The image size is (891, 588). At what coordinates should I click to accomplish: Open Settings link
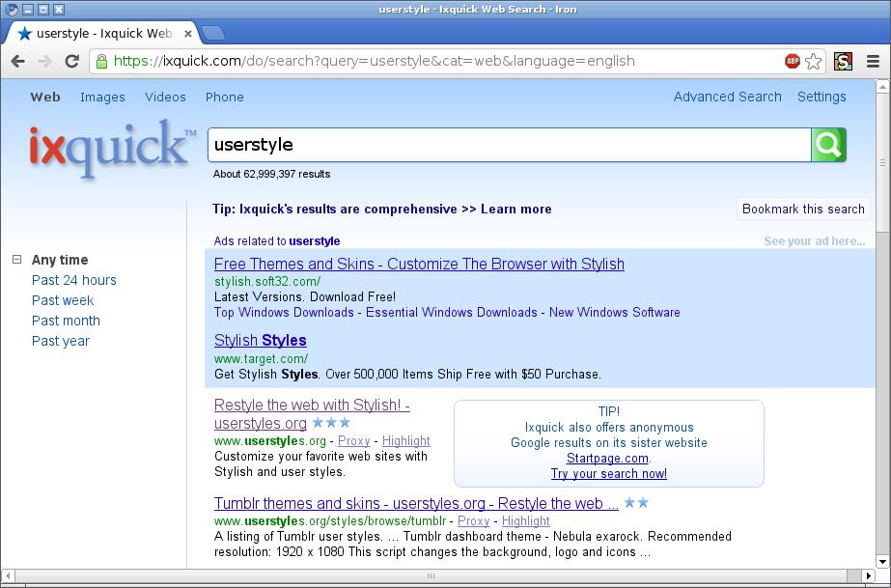[x=821, y=97]
